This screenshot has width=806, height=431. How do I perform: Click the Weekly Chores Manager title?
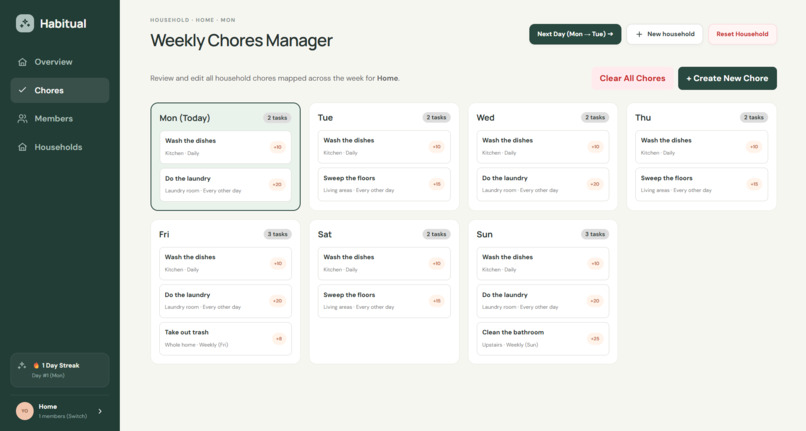242,40
